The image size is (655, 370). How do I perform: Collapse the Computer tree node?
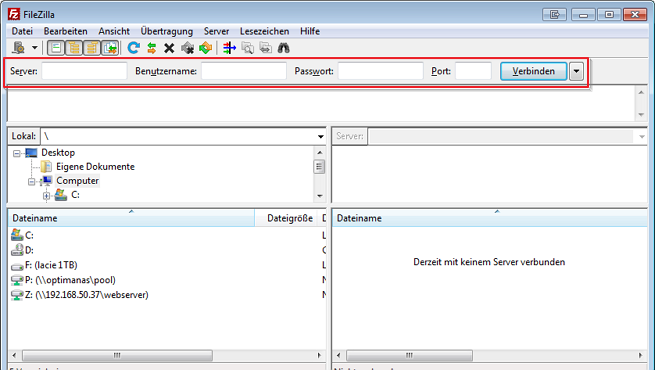(31, 181)
